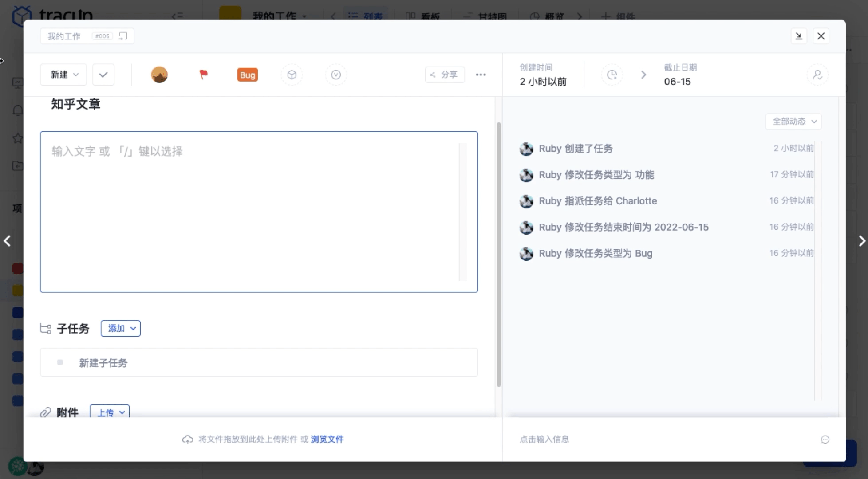Open the 全部动态 activity filter dropdown
This screenshot has width=868, height=479.
pyautogui.click(x=793, y=121)
